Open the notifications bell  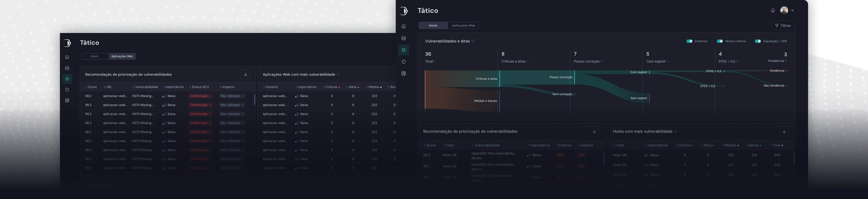click(773, 10)
